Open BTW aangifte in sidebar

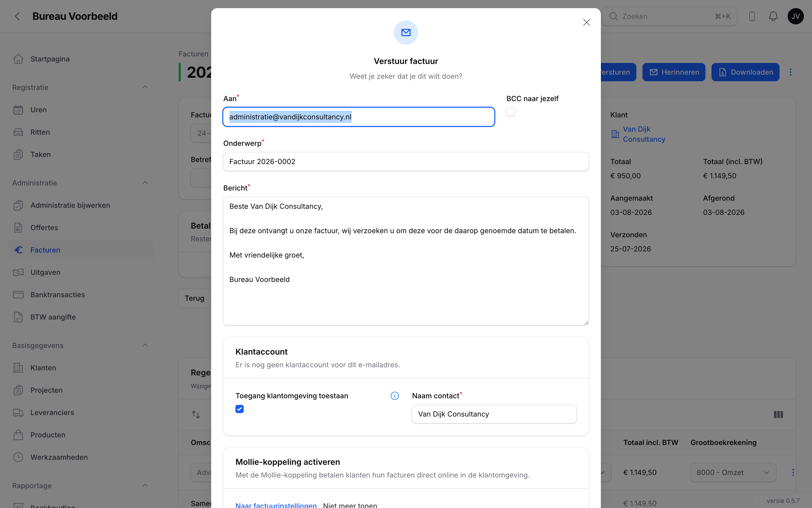(53, 317)
